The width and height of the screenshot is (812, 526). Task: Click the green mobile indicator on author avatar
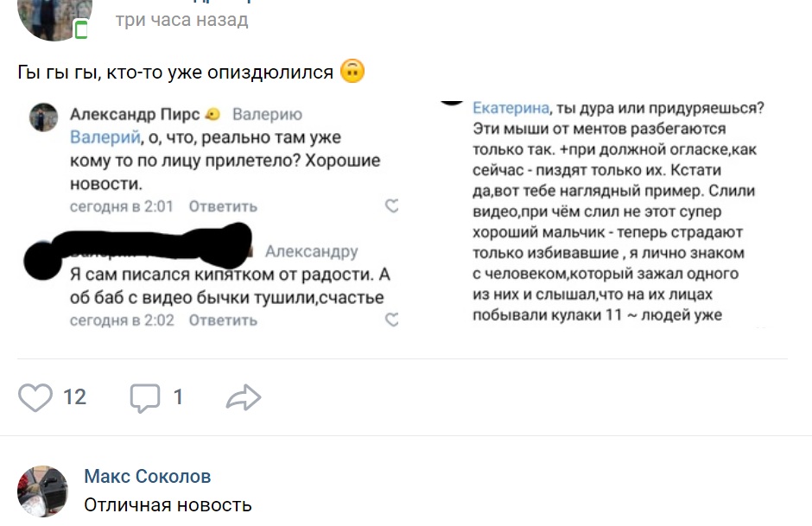(81, 31)
